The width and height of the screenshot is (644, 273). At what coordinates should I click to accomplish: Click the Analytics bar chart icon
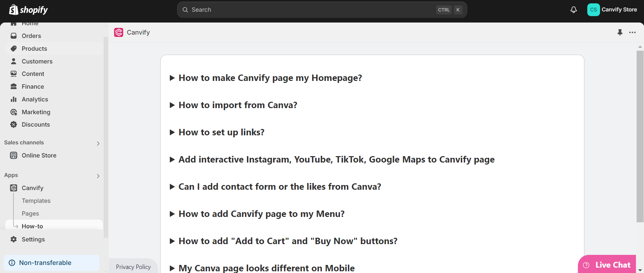(x=13, y=99)
